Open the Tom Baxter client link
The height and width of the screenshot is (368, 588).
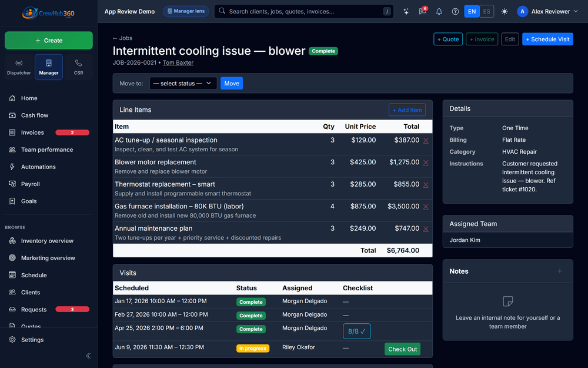coord(178,63)
